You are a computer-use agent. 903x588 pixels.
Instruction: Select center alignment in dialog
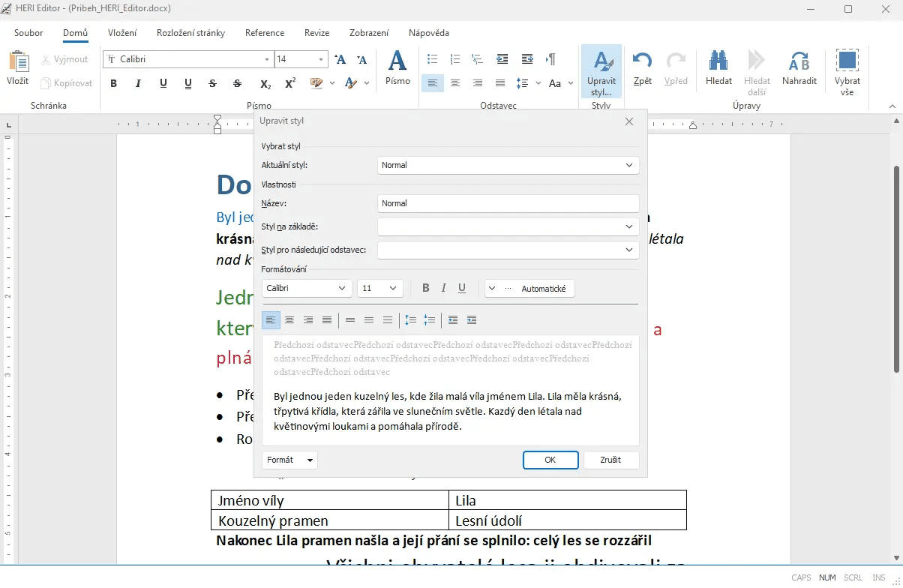[x=289, y=320]
